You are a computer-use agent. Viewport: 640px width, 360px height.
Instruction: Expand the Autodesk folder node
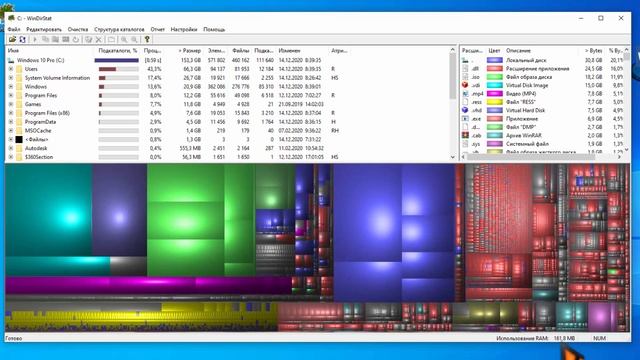tap(11, 148)
